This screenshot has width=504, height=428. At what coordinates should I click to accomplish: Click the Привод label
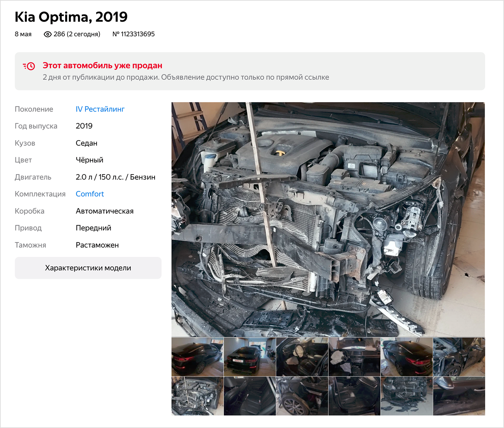pos(28,228)
